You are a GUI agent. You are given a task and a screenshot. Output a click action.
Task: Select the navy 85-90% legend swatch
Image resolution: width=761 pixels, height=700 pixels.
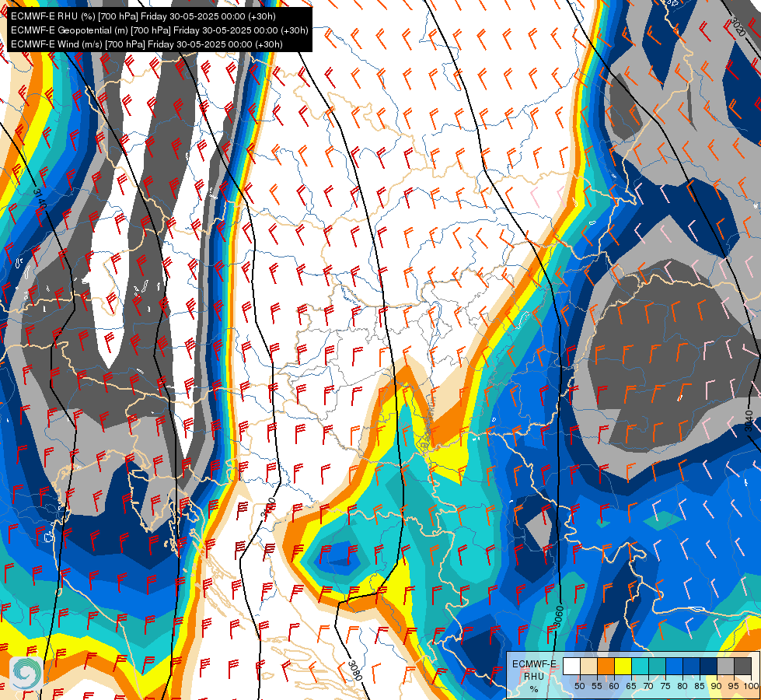(x=709, y=666)
